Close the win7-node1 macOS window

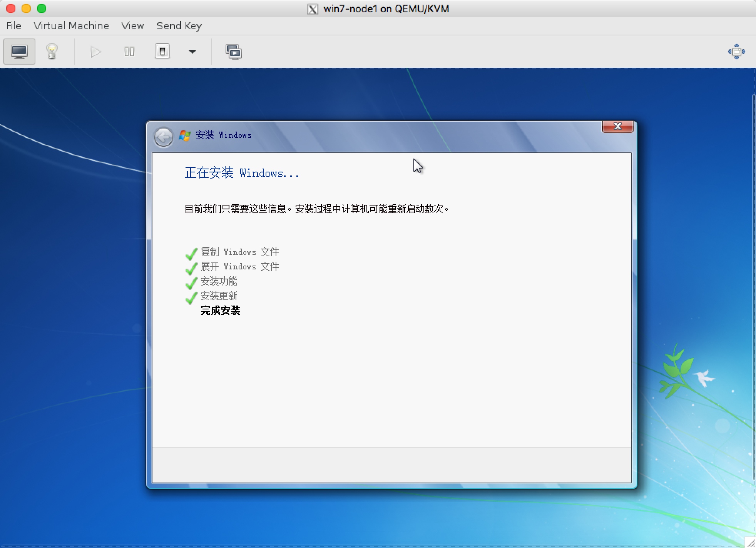coord(11,8)
